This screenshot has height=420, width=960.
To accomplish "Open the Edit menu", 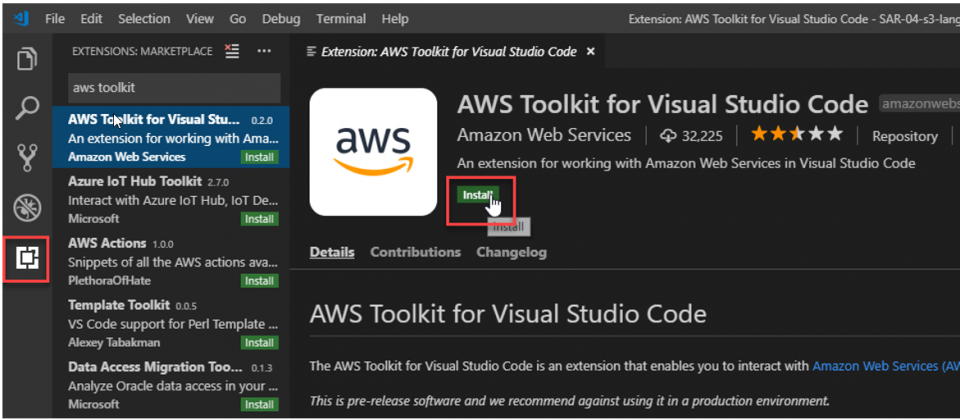I will tap(91, 19).
